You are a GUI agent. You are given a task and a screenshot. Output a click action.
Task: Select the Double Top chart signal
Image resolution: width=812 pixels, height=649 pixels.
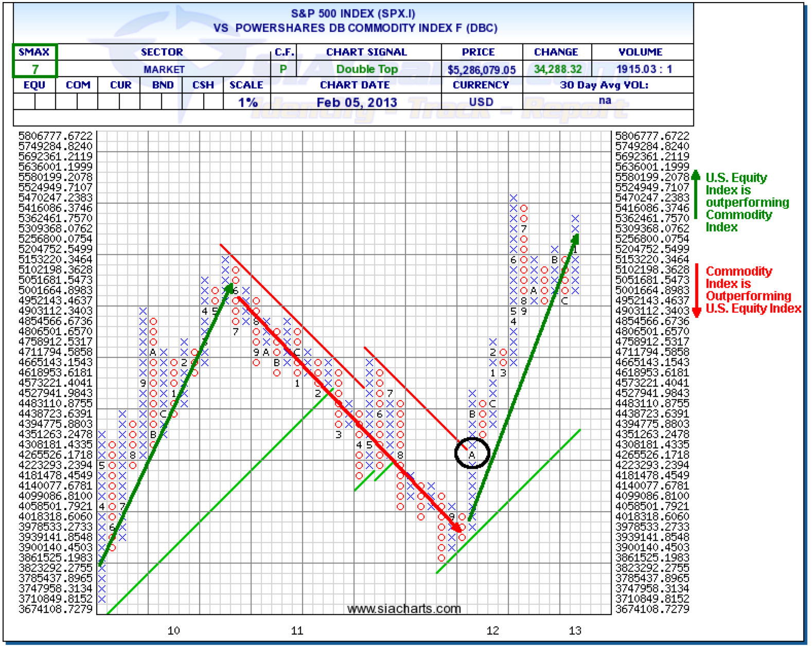pyautogui.click(x=367, y=69)
